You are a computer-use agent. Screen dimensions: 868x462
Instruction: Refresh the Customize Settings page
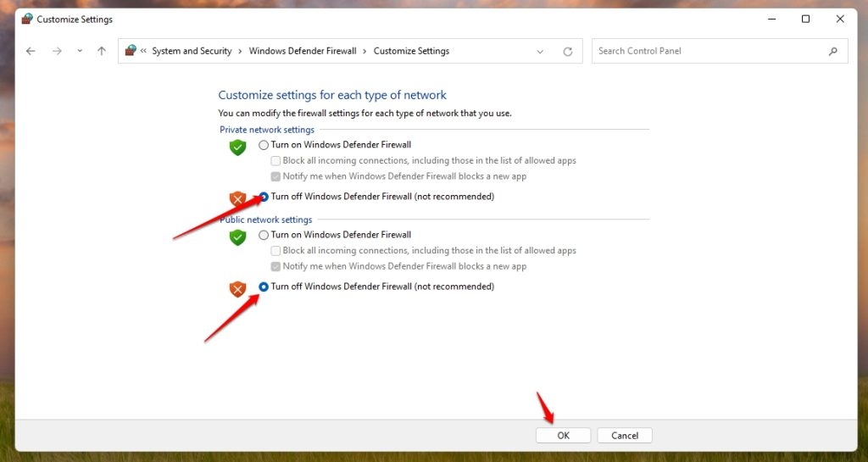coord(567,52)
